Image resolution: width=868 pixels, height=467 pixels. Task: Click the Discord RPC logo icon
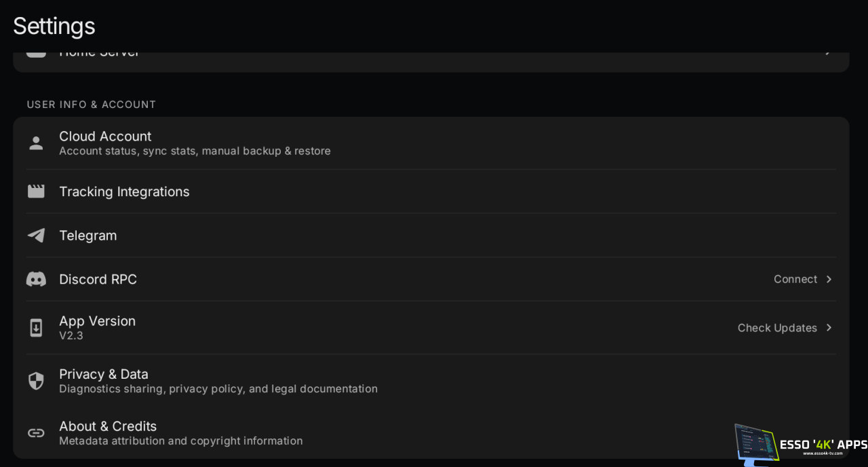(x=36, y=279)
